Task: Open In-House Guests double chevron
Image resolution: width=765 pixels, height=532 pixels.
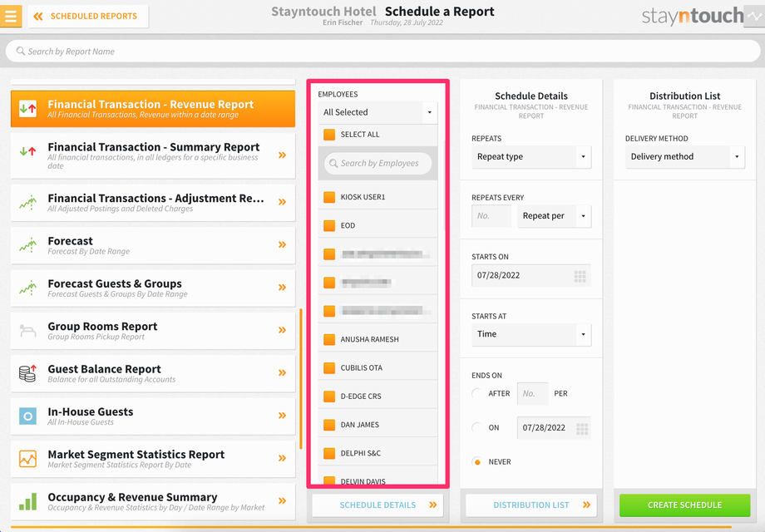Action: tap(282, 416)
